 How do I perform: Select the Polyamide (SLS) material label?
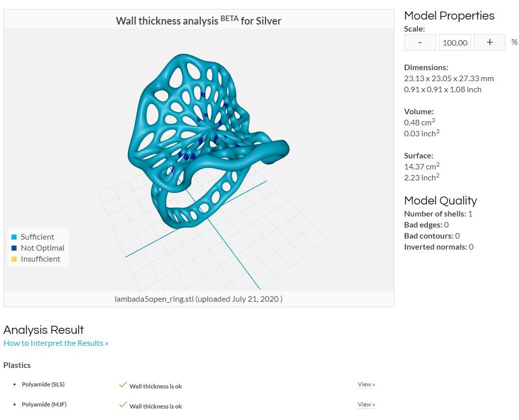43,384
